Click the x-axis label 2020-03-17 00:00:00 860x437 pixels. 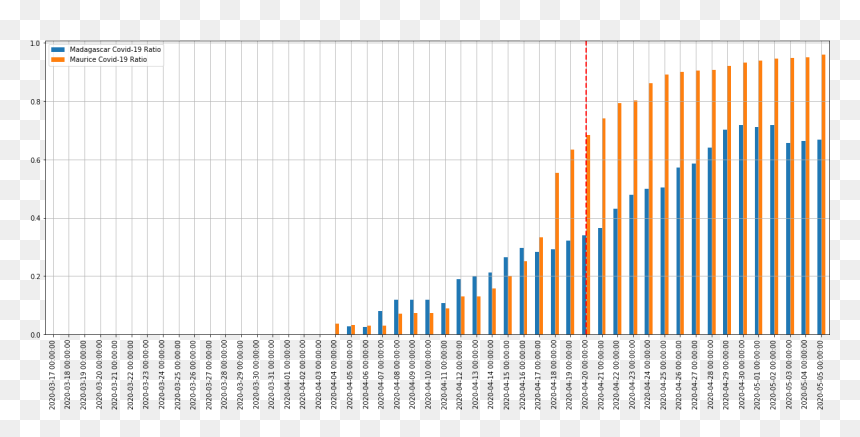coord(53,374)
